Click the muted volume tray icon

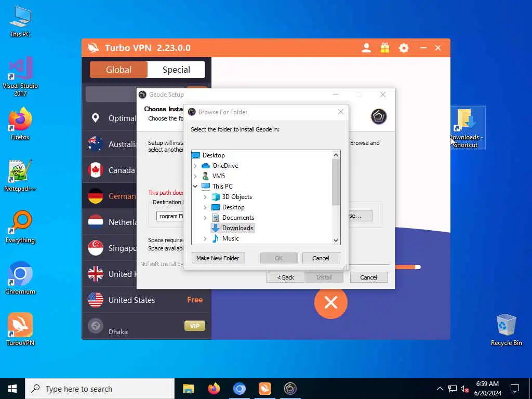pyautogui.click(x=464, y=389)
